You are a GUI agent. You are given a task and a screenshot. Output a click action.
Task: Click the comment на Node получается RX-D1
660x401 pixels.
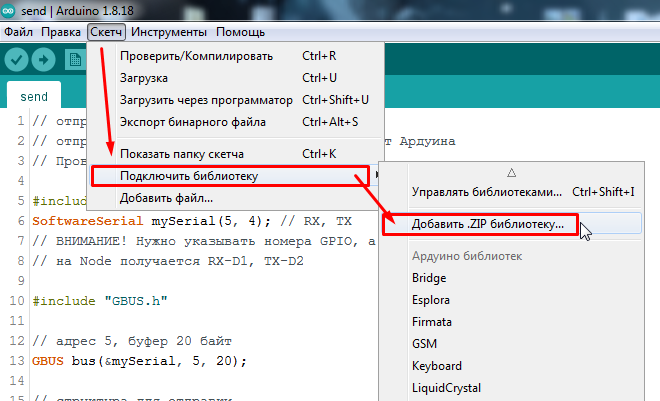pos(168,261)
